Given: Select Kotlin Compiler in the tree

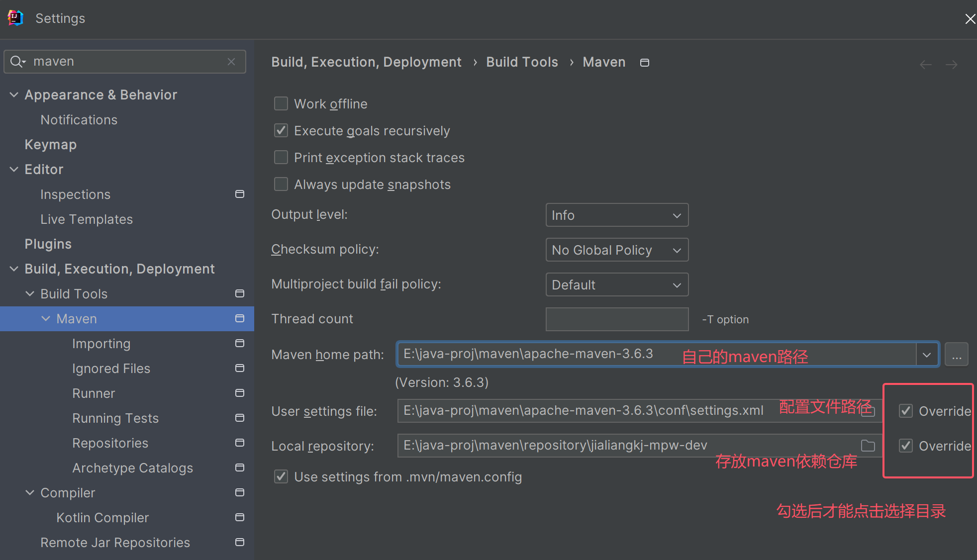Looking at the screenshot, I should 102,517.
